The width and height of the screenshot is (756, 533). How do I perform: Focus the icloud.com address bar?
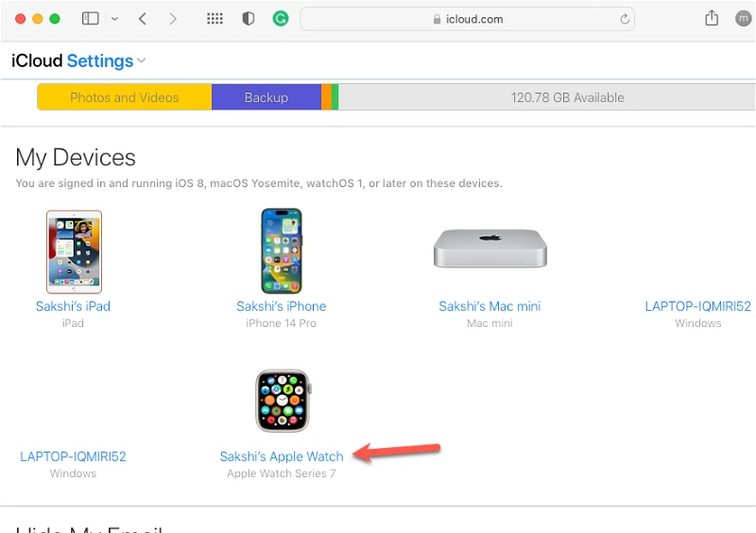pyautogui.click(x=467, y=19)
